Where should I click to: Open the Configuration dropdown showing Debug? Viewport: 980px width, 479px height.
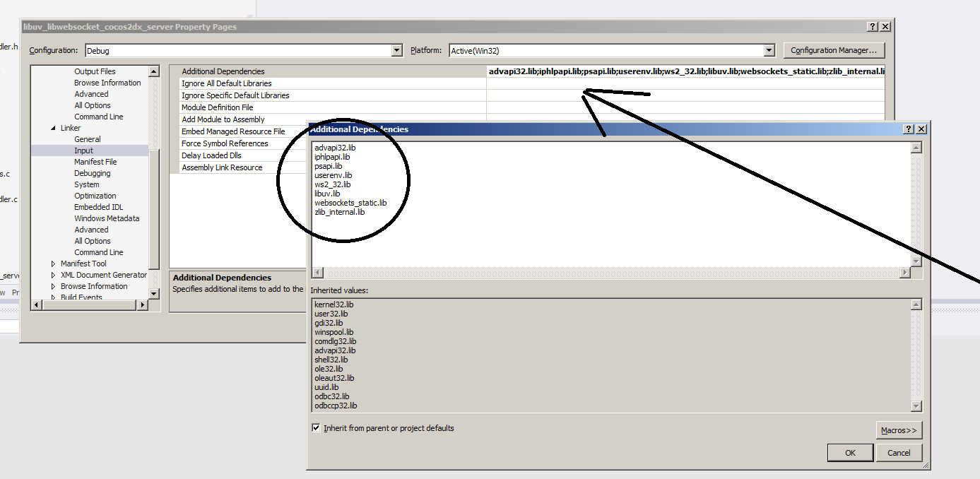pyautogui.click(x=396, y=50)
